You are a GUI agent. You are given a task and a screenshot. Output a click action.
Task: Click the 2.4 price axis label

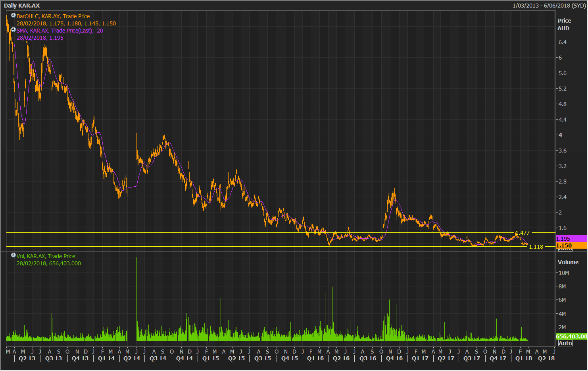(x=563, y=197)
